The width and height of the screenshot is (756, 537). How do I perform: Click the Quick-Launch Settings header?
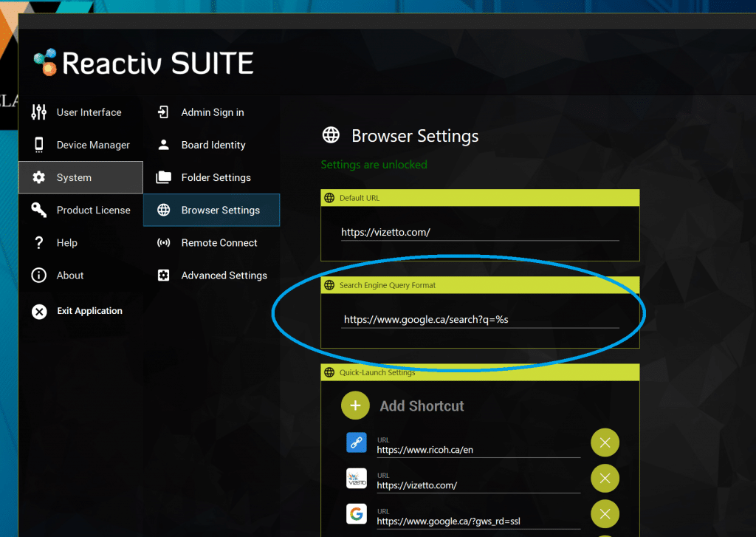click(480, 372)
